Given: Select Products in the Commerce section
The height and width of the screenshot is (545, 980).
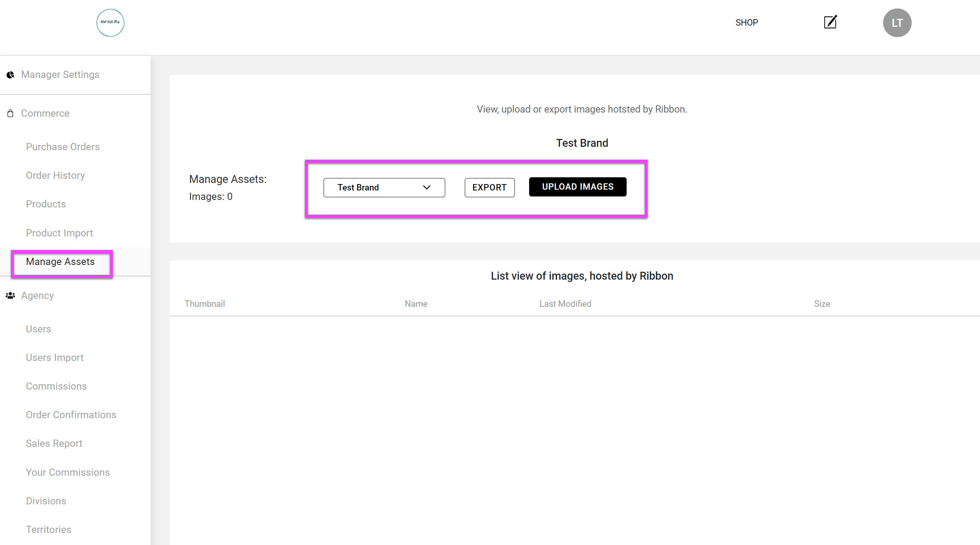Looking at the screenshot, I should pyautogui.click(x=46, y=204).
